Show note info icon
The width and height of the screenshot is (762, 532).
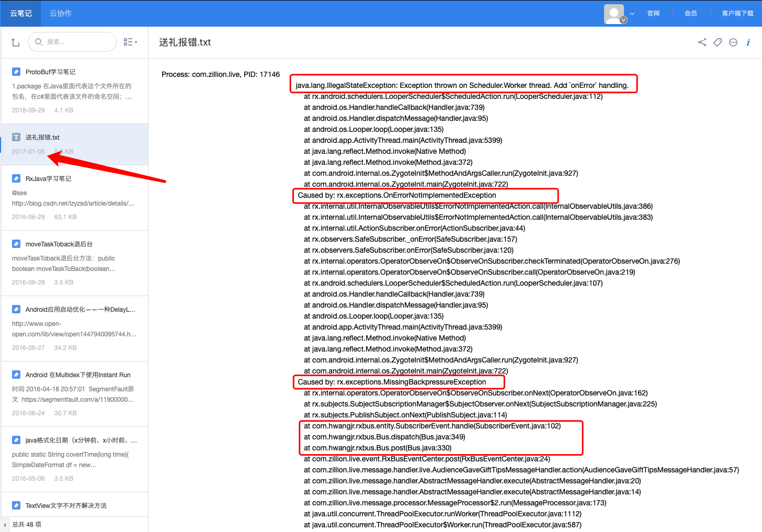coord(748,42)
